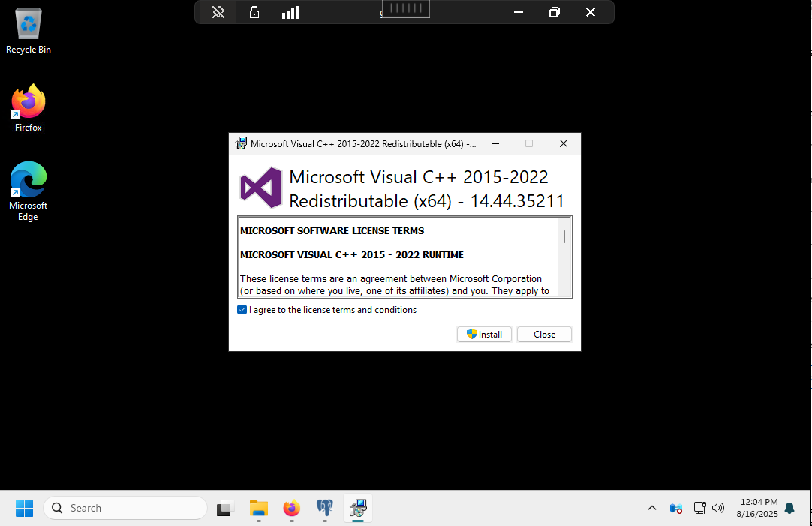Click the volume speaker tray icon

(x=718, y=509)
